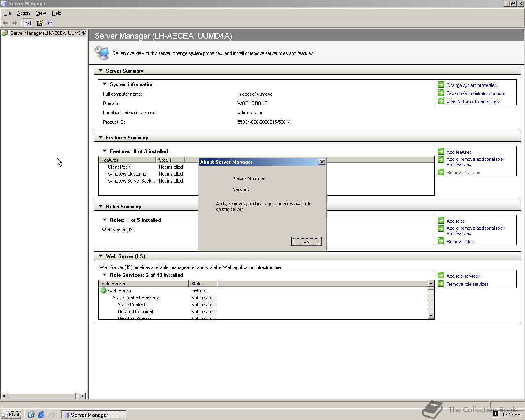Click the Server Manager overview computer icon

tap(101, 52)
